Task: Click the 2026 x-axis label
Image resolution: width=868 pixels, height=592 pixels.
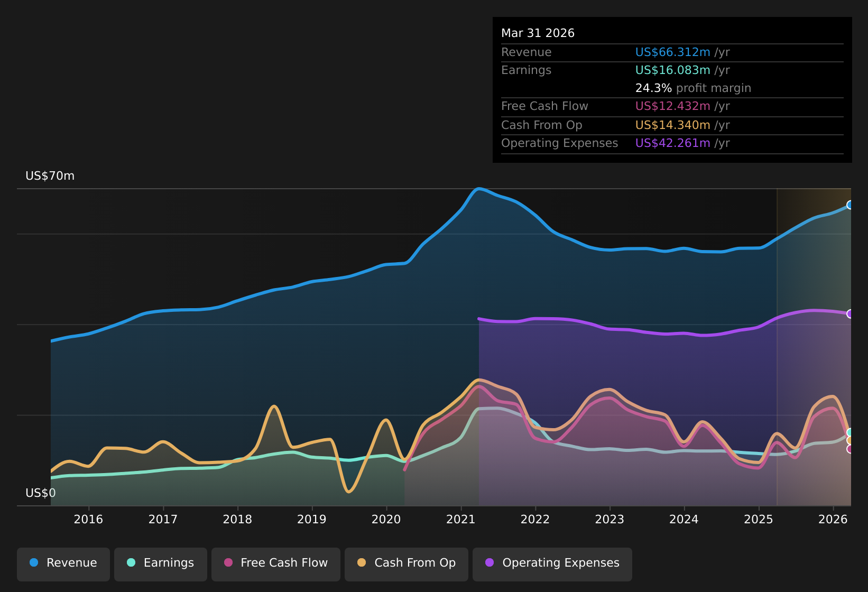Action: (x=833, y=520)
